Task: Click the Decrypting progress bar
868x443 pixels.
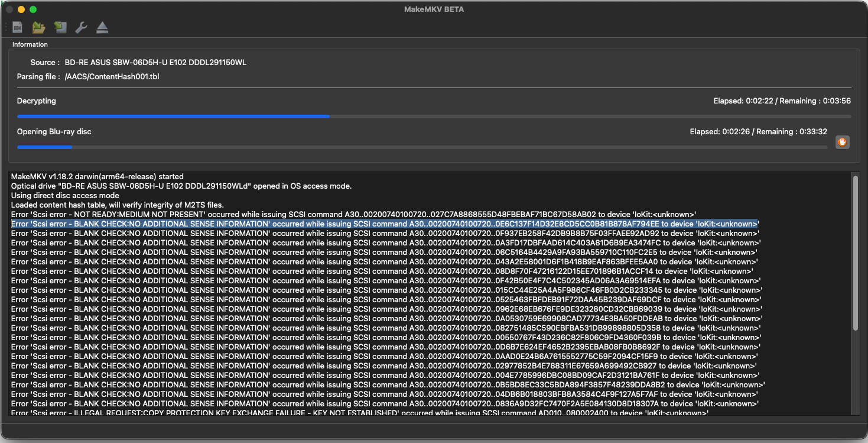Action: [434, 117]
